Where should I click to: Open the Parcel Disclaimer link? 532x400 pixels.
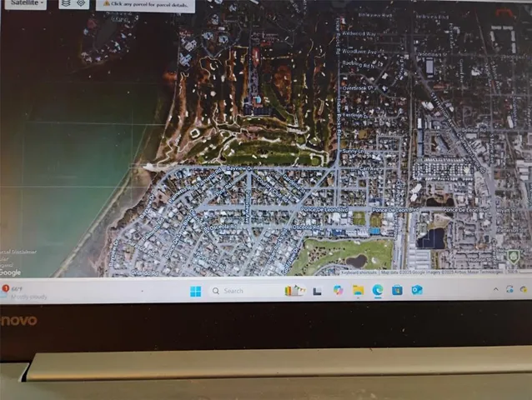pyautogui.click(x=18, y=252)
